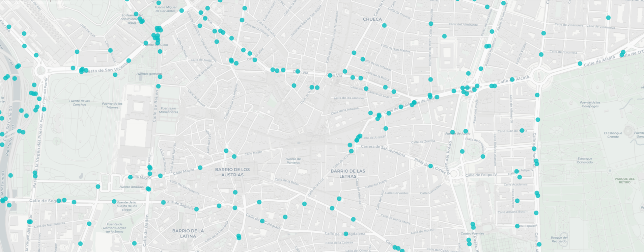Image resolution: width=644 pixels, height=252 pixels.
Task: Select the BARRIO DE LOS AUSTRIAS district label
Action: pos(232,172)
